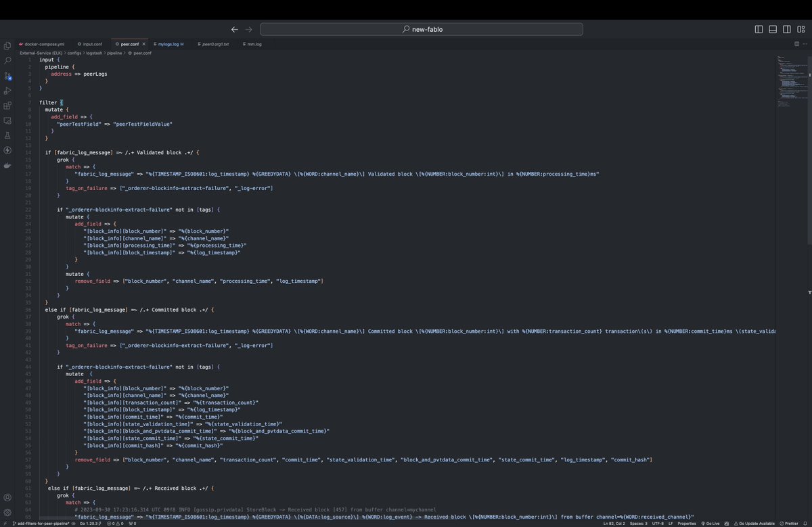Open the Extensions view
This screenshot has height=527, width=812.
8,106
